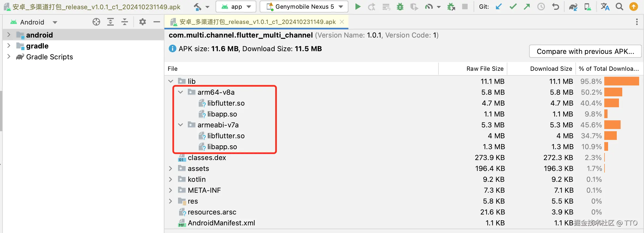Expand the android module in project tree
Viewport: 644px width, 233px height.
pyautogui.click(x=9, y=35)
